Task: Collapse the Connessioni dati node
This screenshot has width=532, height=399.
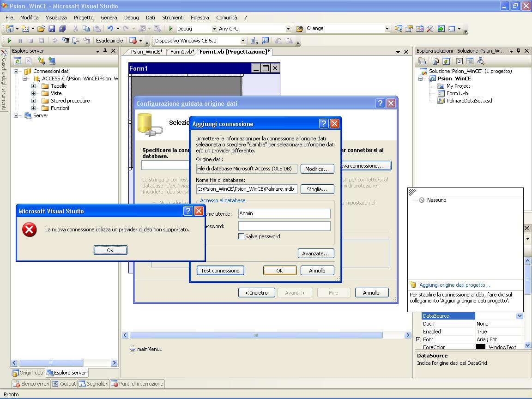Action: pyautogui.click(x=16, y=71)
